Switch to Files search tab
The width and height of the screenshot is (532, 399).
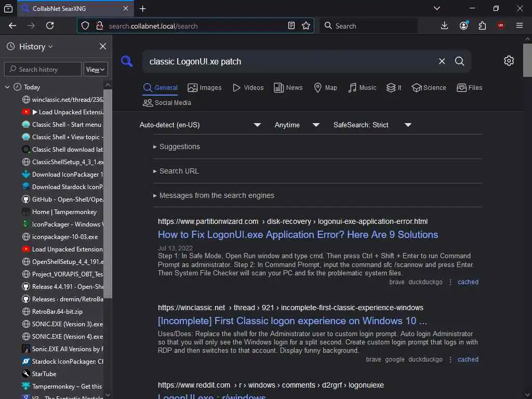point(469,88)
